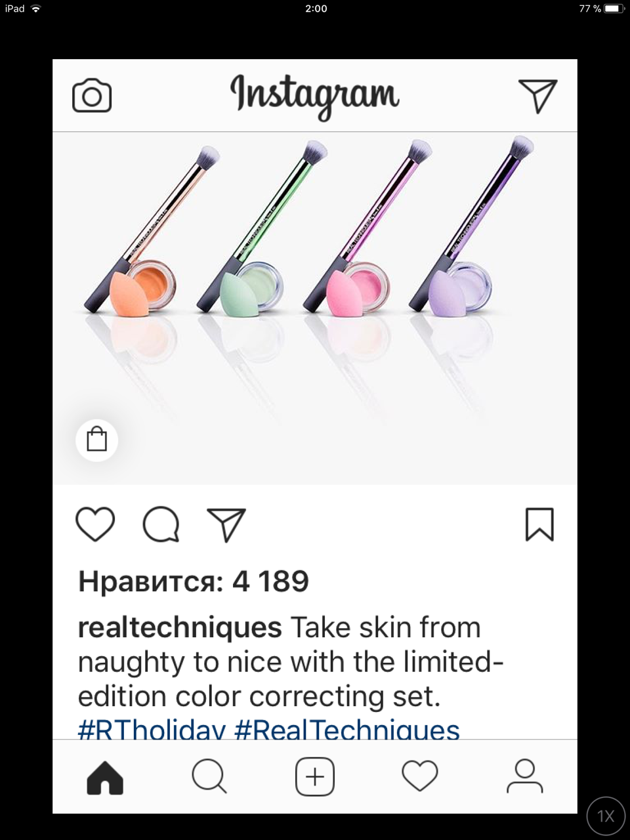Viewport: 630px width, 840px height.
Task: Open #RTholiday hashtag
Action: tap(152, 730)
